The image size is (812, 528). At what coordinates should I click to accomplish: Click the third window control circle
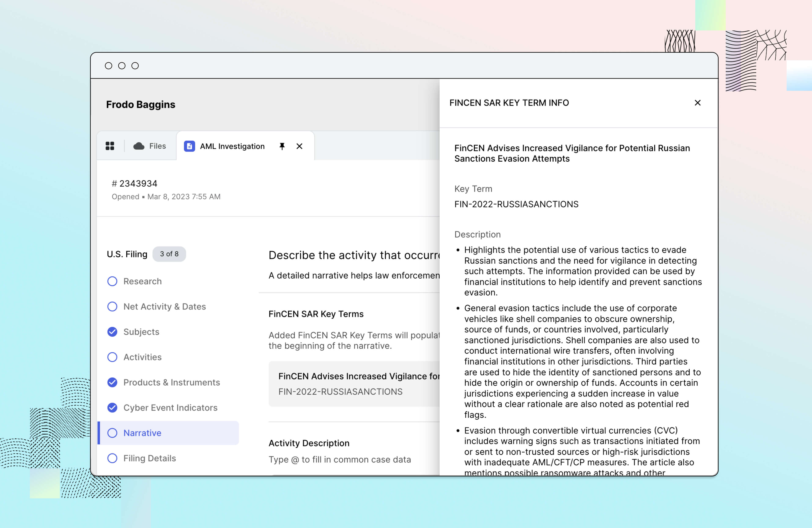click(135, 66)
